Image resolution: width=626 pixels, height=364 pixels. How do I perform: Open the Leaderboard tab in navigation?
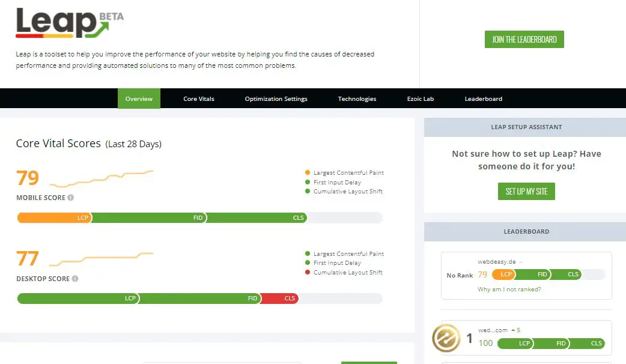click(483, 99)
